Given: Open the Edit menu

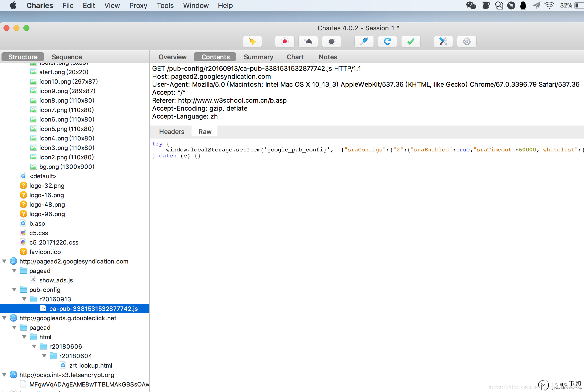Looking at the screenshot, I should tap(89, 5).
